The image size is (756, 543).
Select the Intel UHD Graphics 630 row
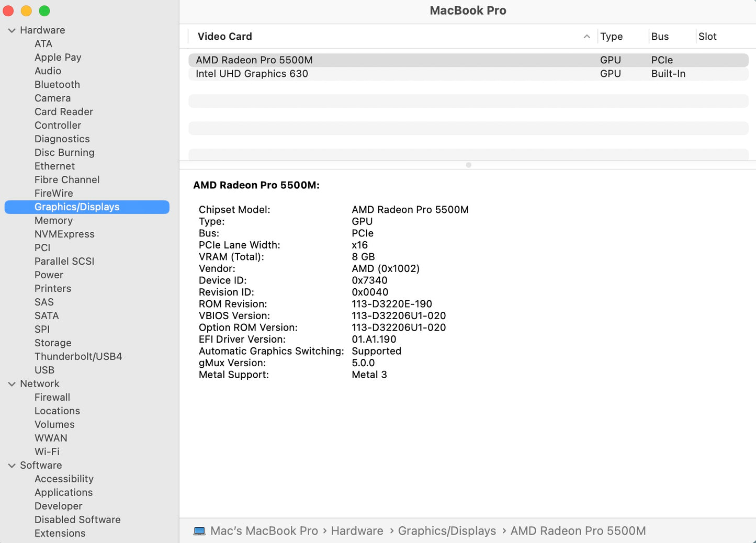pos(252,74)
